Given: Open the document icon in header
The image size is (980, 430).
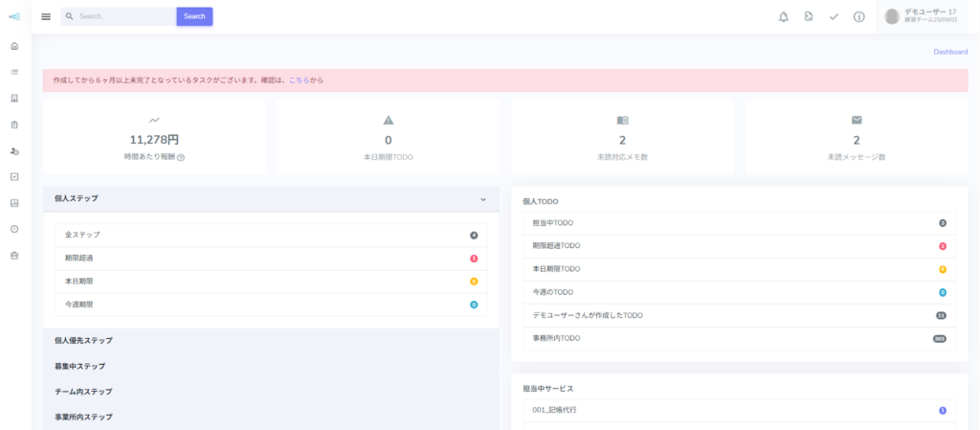Looking at the screenshot, I should pyautogui.click(x=809, y=16).
